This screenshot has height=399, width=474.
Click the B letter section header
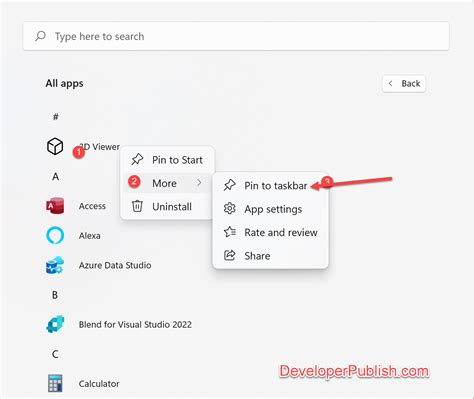(55, 295)
